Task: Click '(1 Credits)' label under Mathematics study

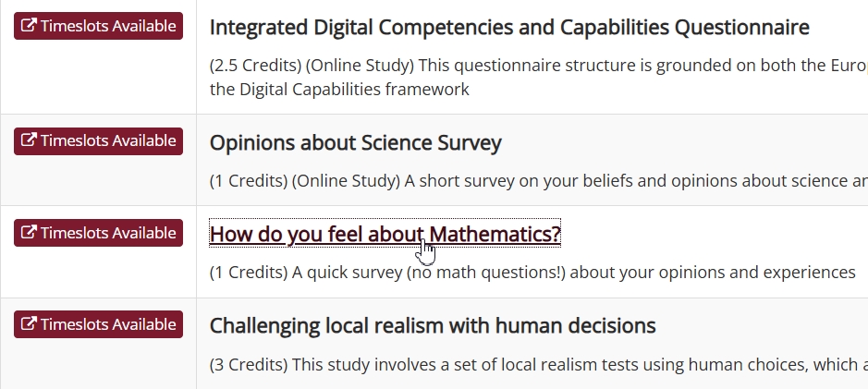Action: coord(249,273)
